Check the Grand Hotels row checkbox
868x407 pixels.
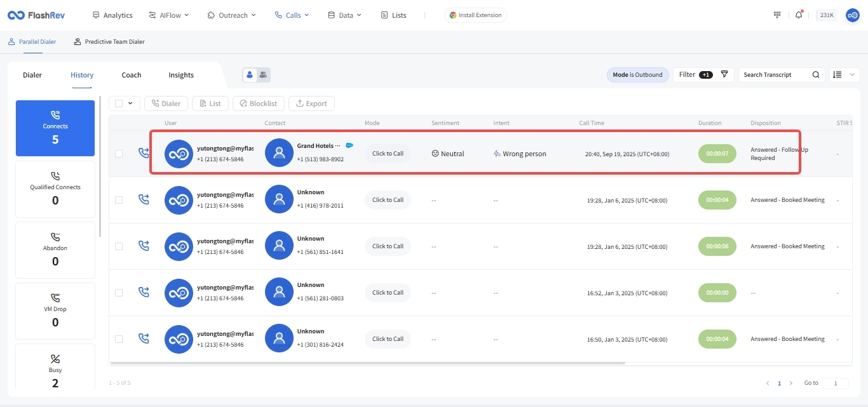pos(119,154)
